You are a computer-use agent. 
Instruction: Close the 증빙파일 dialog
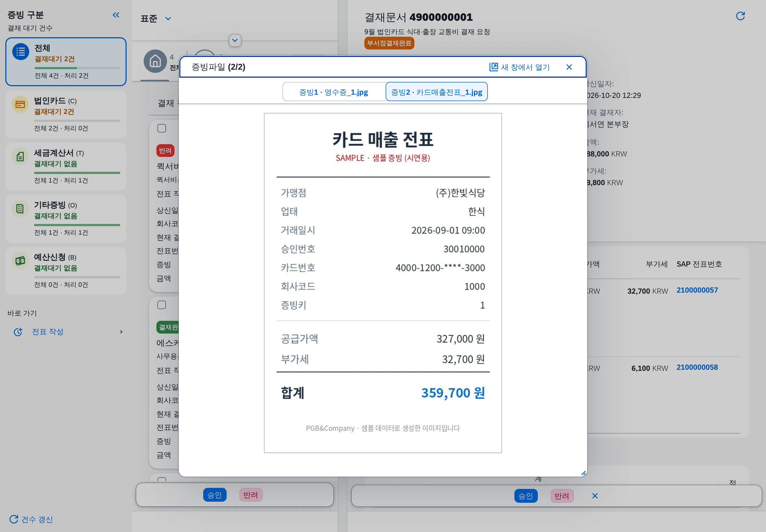click(569, 67)
